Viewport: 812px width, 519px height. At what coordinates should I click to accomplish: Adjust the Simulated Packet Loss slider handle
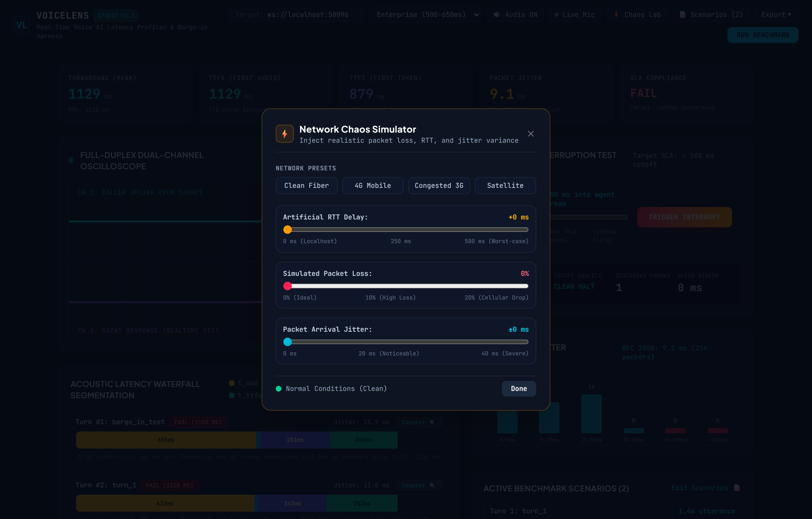click(x=288, y=286)
